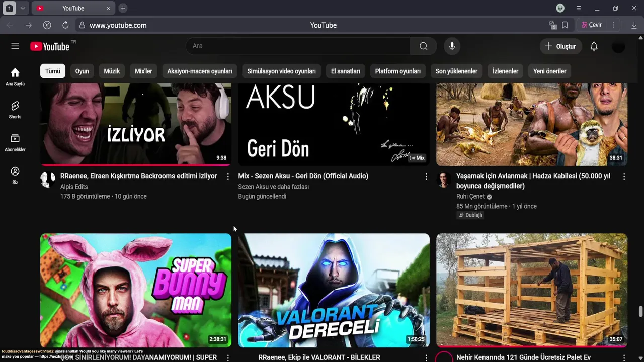Click in the Ara search field
Viewport: 644px width, 362px height.
[298, 46]
